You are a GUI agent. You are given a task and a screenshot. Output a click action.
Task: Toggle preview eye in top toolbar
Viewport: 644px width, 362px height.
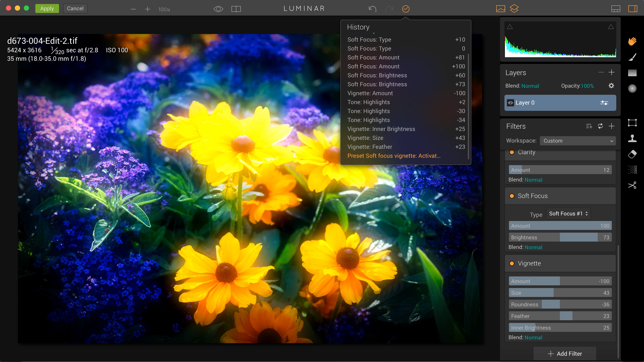click(218, 9)
